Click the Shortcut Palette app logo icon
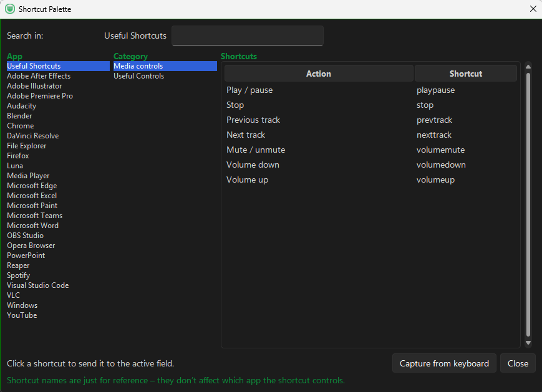The height and width of the screenshot is (392, 542). 10,9
